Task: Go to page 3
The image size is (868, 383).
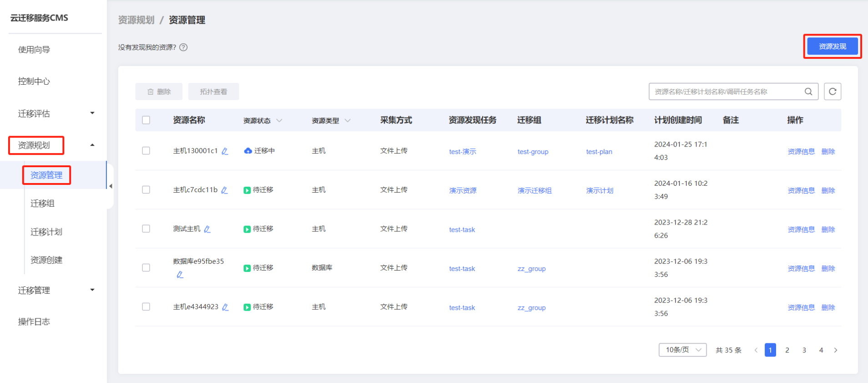Action: tap(804, 350)
